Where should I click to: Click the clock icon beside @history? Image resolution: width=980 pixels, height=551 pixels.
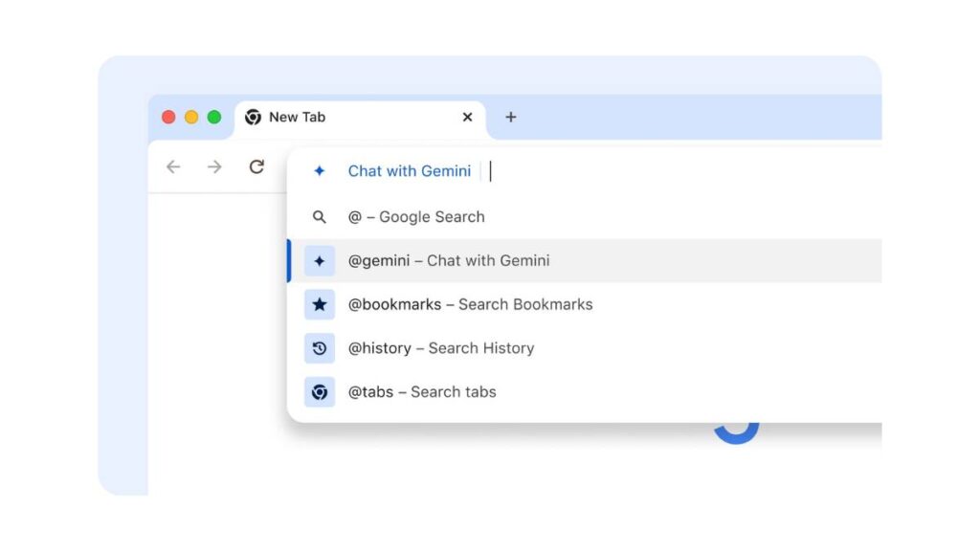click(x=320, y=348)
